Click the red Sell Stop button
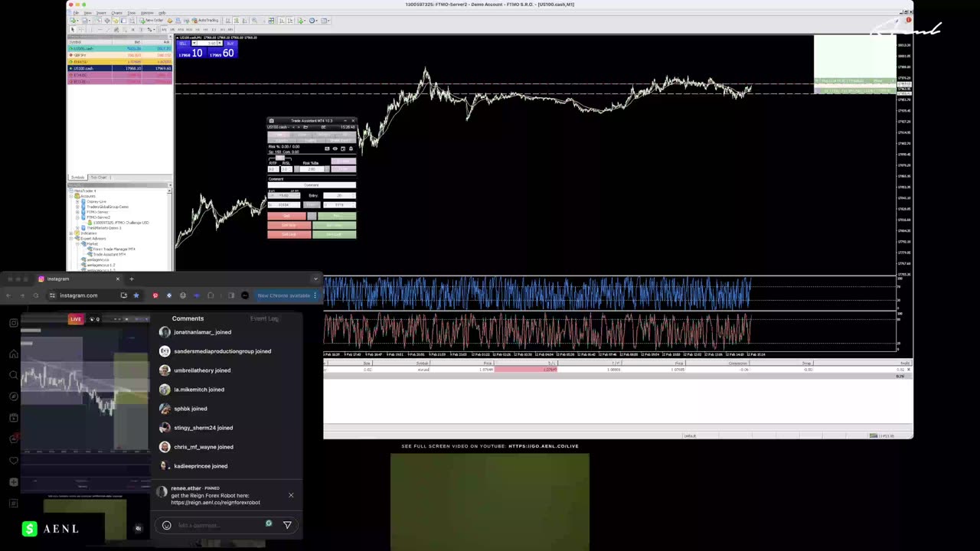Viewport: 980px width, 551px height. pyautogui.click(x=289, y=225)
